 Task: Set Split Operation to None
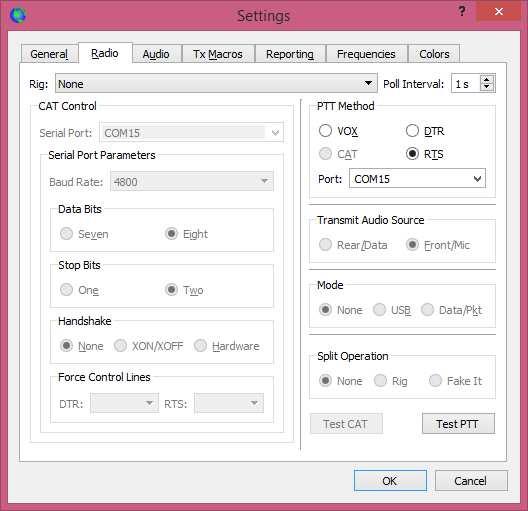pos(341,381)
